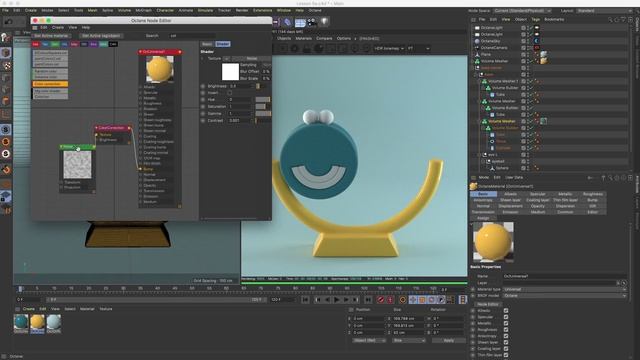The image size is (640, 360).
Task: Expand the eye.1 null in Object Manager
Action: (480, 155)
